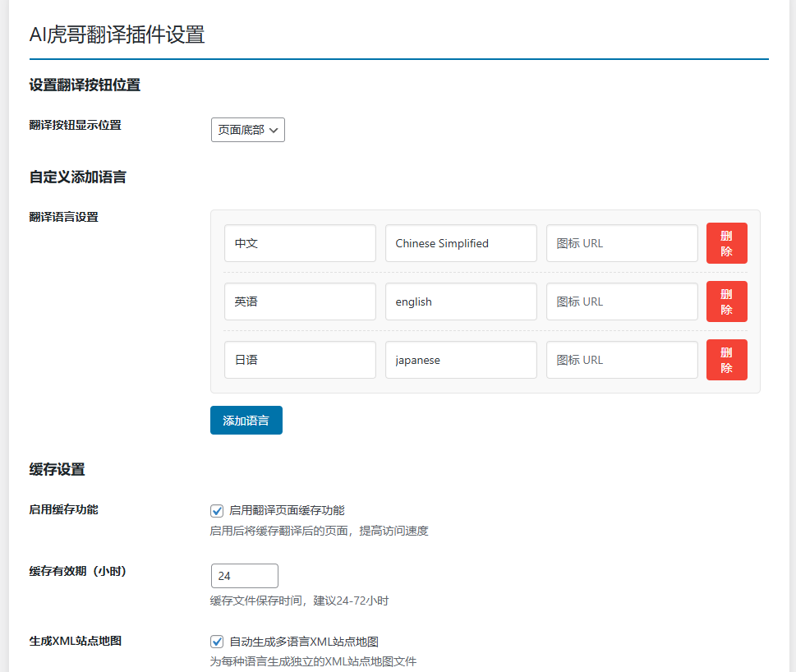Click the 中文 language name field
796x672 pixels.
tap(300, 243)
